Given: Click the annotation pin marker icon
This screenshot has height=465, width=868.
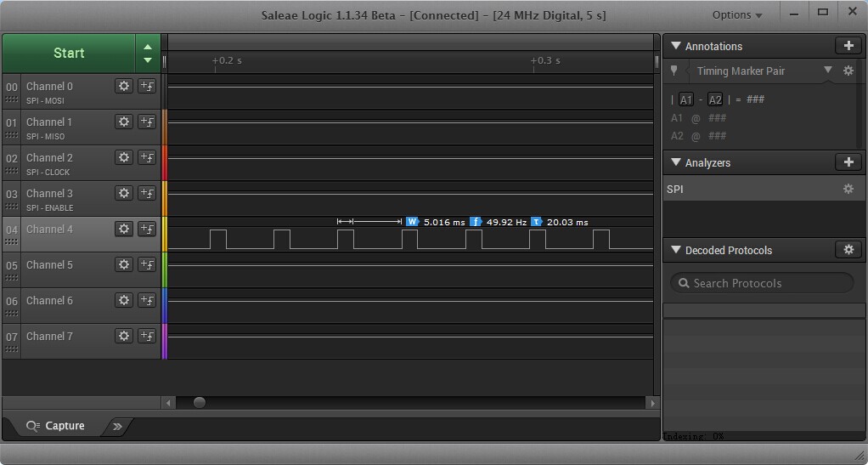Looking at the screenshot, I should [674, 71].
